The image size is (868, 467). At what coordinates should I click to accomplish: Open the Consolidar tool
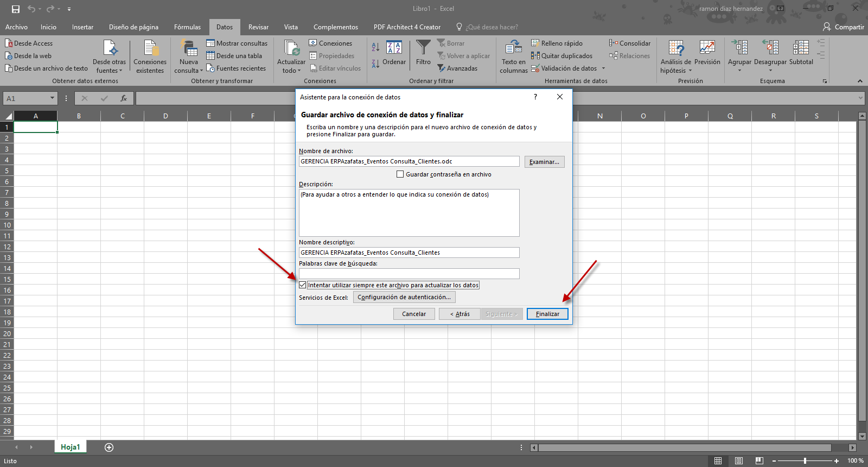[630, 43]
